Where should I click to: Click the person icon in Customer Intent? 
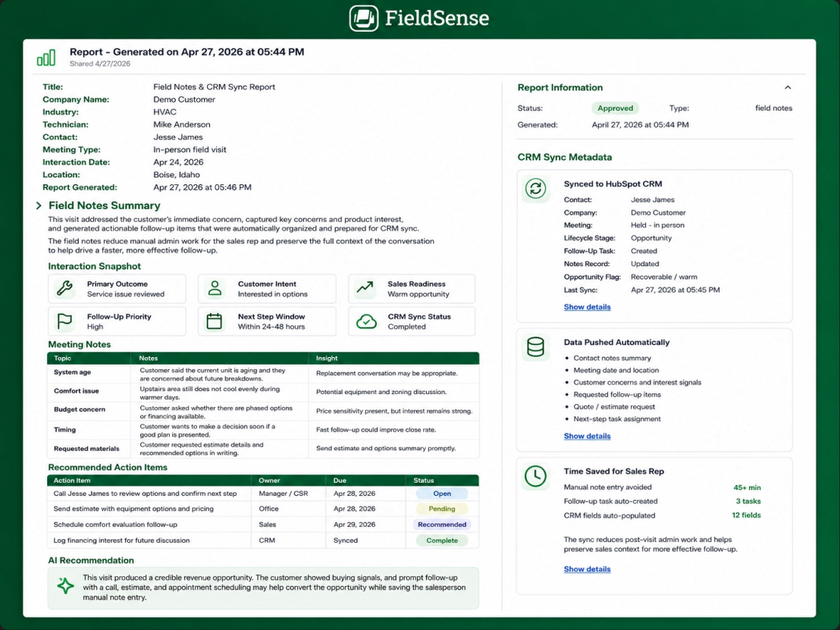pos(215,288)
